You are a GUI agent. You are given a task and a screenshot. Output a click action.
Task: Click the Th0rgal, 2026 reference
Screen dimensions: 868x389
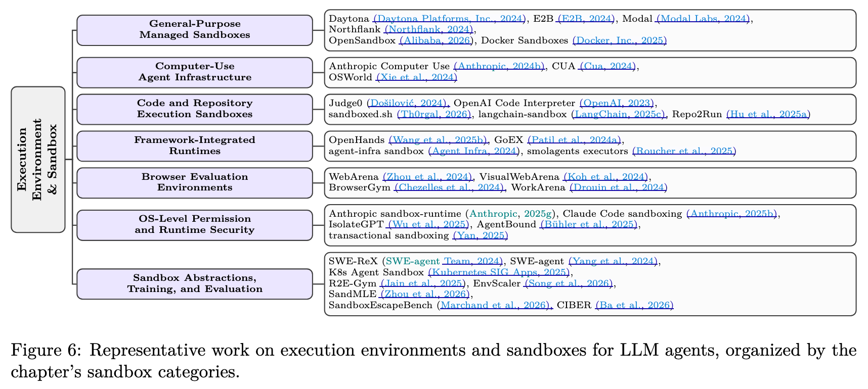click(434, 114)
